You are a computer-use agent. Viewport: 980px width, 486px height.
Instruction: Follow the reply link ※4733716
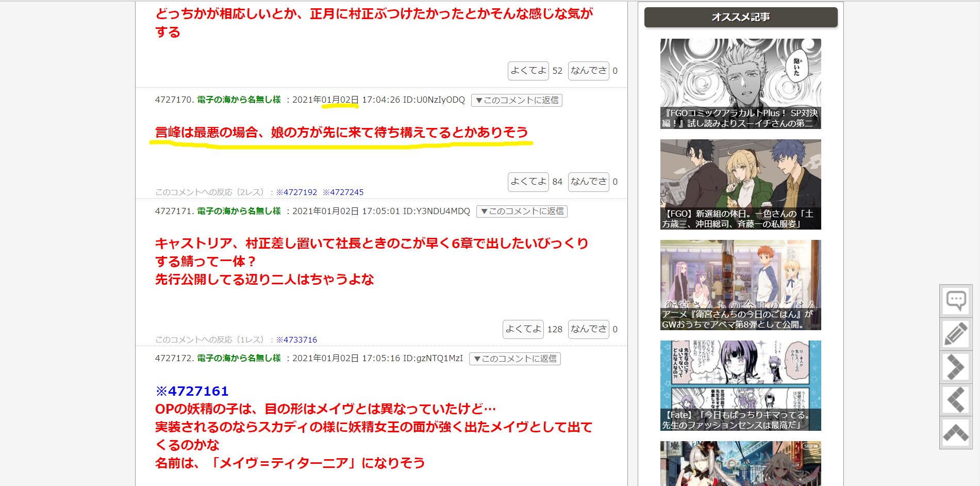click(296, 340)
